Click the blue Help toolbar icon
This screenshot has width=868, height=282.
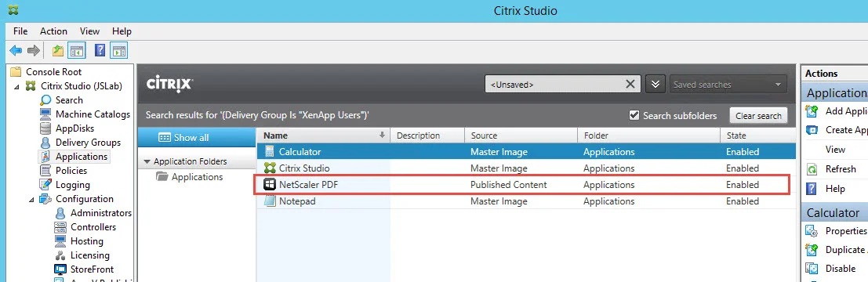click(x=100, y=51)
